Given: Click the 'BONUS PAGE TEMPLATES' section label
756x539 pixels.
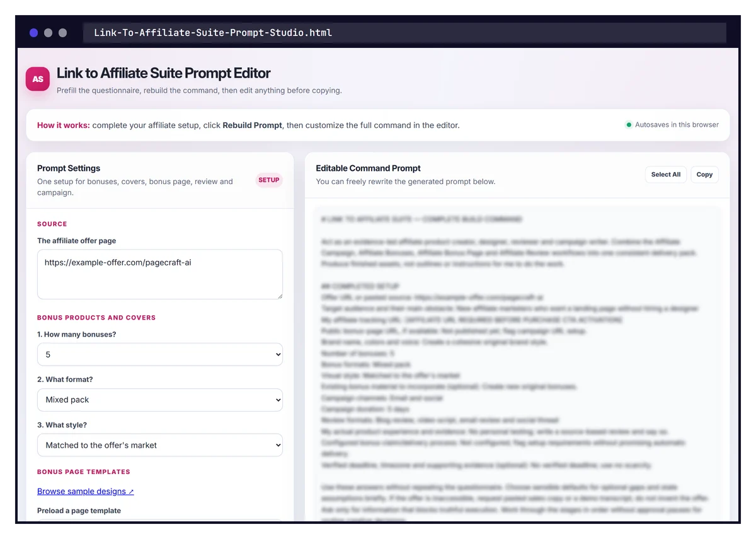Looking at the screenshot, I should pyautogui.click(x=84, y=472).
